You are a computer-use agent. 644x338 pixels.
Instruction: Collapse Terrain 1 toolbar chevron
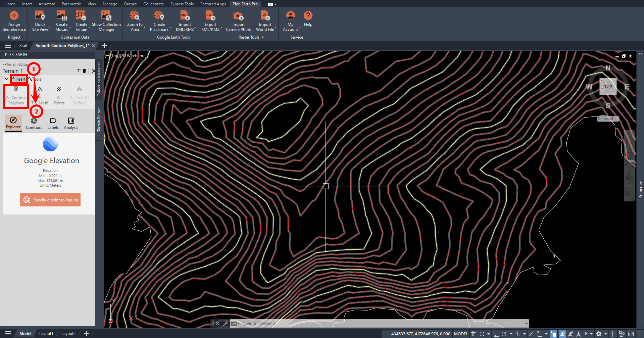[7, 79]
